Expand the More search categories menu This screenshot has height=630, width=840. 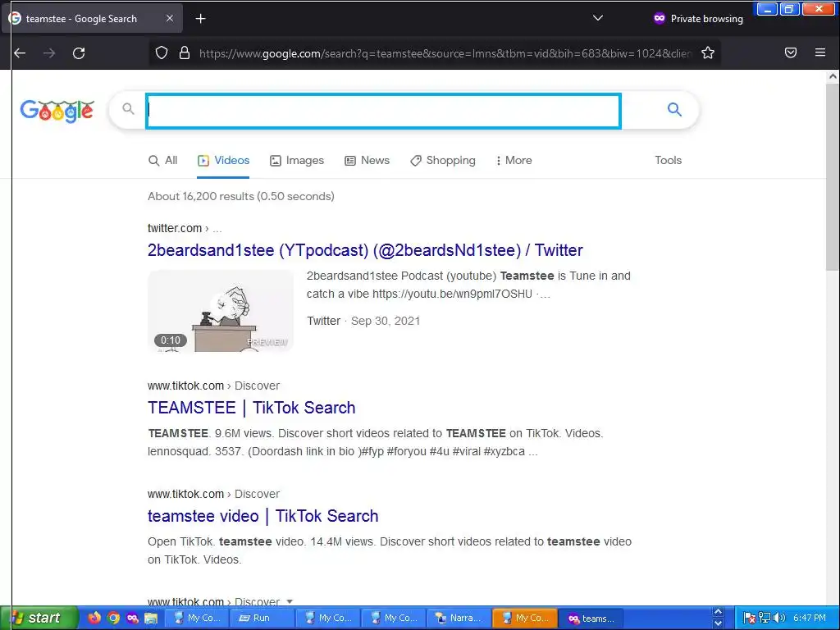[514, 160]
